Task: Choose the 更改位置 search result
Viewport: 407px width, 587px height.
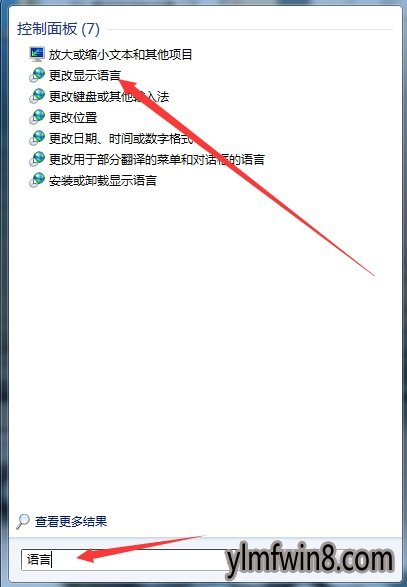Action: pyautogui.click(x=73, y=117)
